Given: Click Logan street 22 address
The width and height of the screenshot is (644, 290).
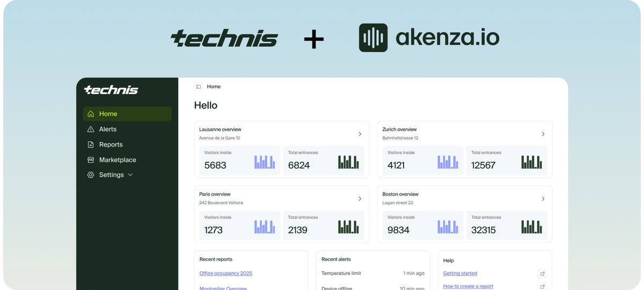Looking at the screenshot, I should click(x=398, y=203).
